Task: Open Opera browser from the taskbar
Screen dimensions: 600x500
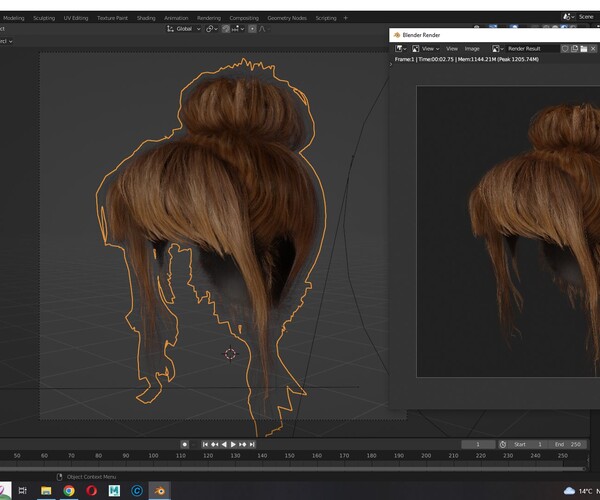Action: [91, 490]
